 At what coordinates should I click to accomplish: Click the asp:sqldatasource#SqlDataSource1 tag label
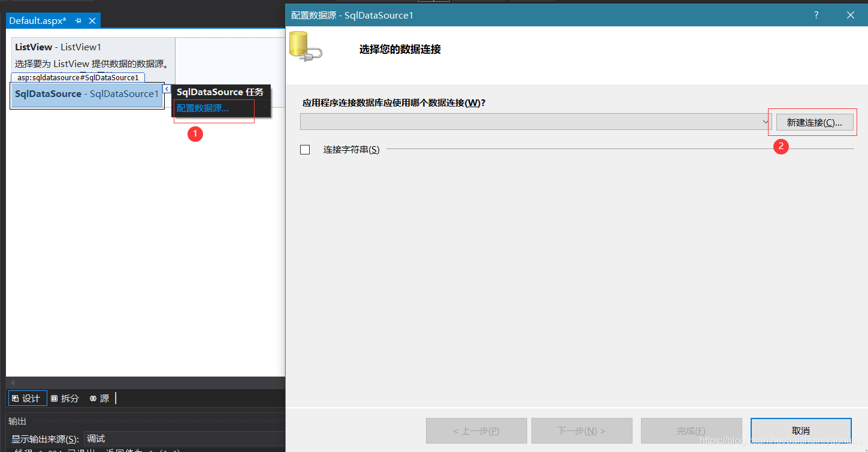tap(78, 78)
